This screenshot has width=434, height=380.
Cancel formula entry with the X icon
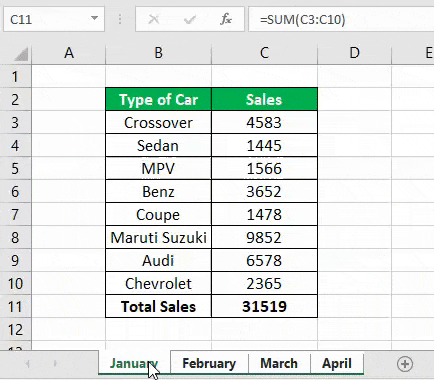tap(154, 19)
